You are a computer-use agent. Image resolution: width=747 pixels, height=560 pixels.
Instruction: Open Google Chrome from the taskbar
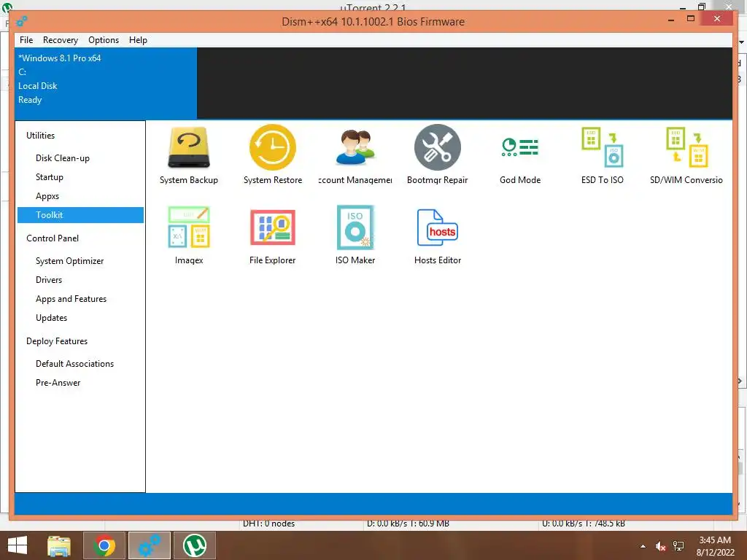click(x=104, y=545)
